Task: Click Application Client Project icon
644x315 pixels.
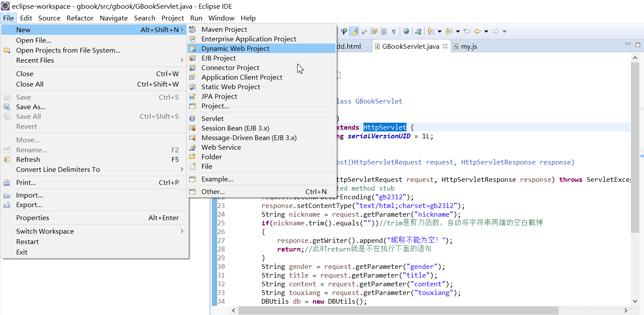Action: point(193,77)
